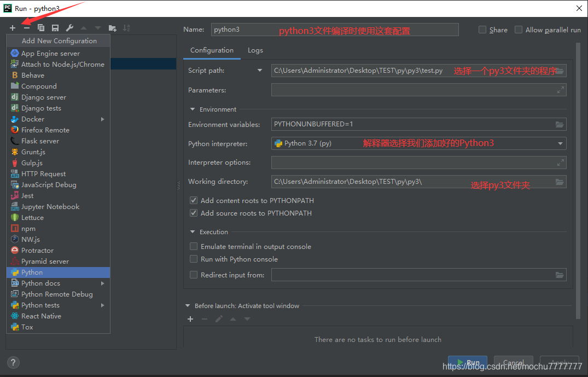This screenshot has height=377, width=588.
Task: Close the Run dialog window
Action: coord(579,8)
